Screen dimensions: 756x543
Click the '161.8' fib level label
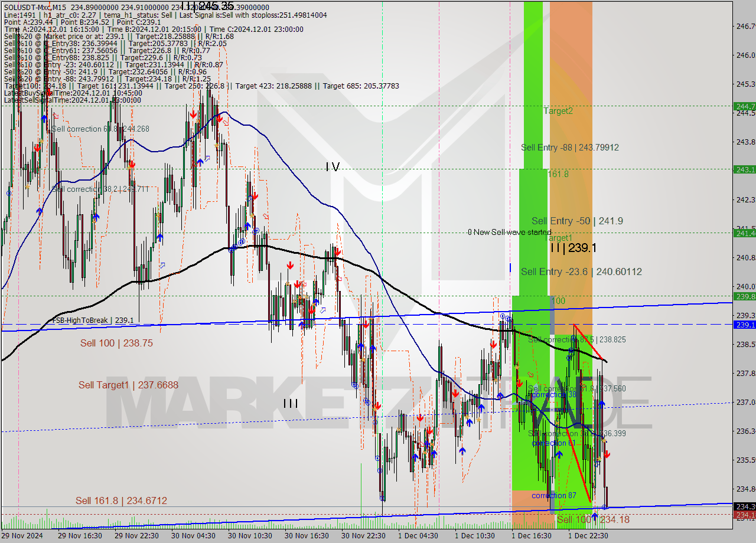coord(558,174)
